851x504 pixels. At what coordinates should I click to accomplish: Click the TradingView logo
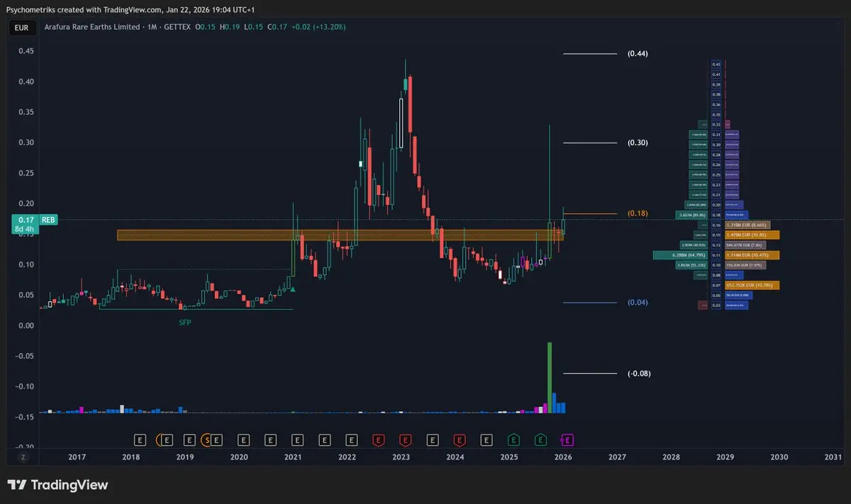tap(58, 485)
